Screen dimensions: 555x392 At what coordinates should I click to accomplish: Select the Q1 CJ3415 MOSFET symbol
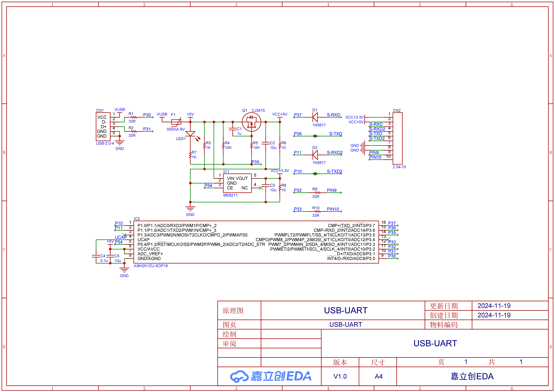click(x=251, y=122)
